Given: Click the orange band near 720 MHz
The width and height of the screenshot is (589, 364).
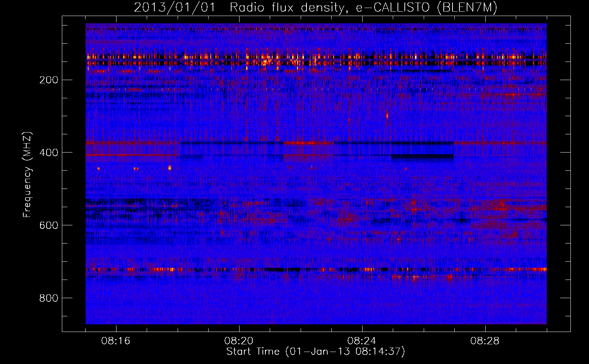Looking at the screenshot, I should click(x=316, y=270).
